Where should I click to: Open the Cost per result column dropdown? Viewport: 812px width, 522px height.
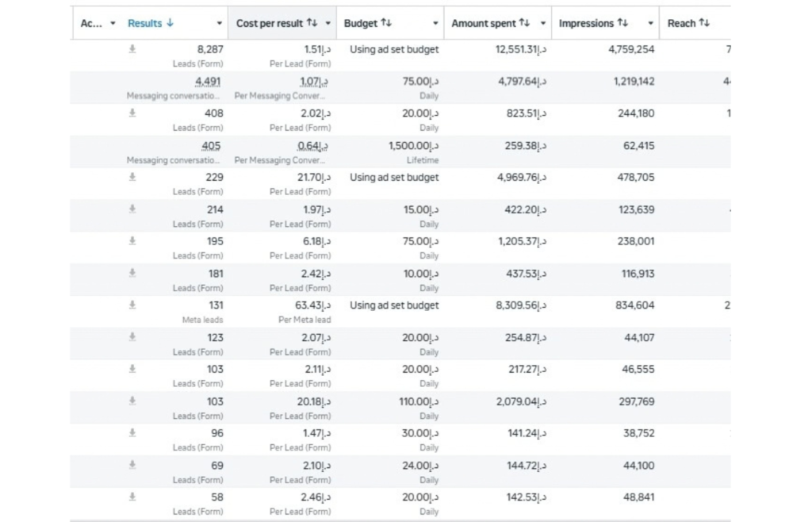(327, 23)
